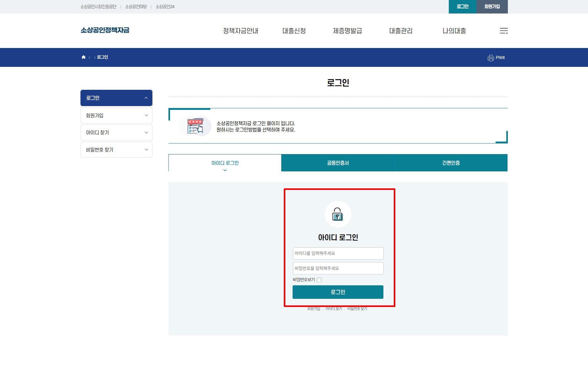The height and width of the screenshot is (366, 588).
Task: Click the 아이디 로그인 form heading text
Action: [338, 238]
